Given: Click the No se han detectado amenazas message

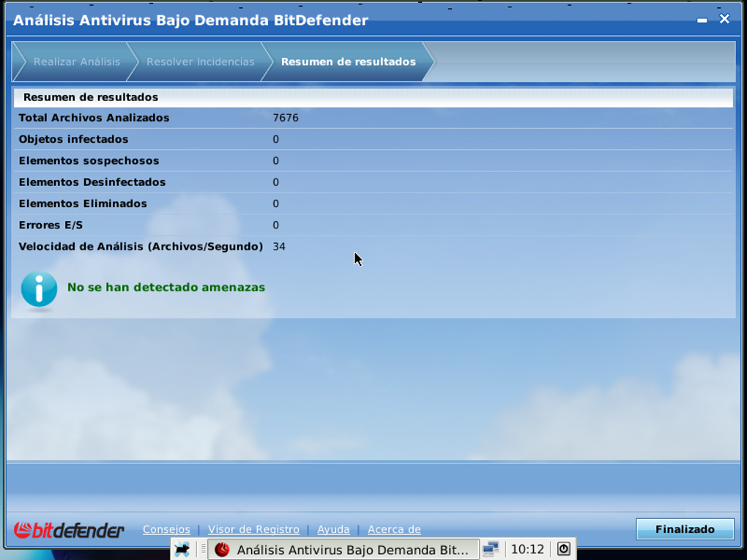Looking at the screenshot, I should tap(166, 288).
